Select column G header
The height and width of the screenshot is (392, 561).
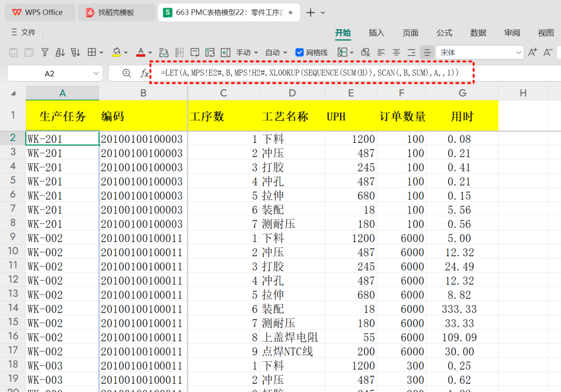[x=462, y=93]
